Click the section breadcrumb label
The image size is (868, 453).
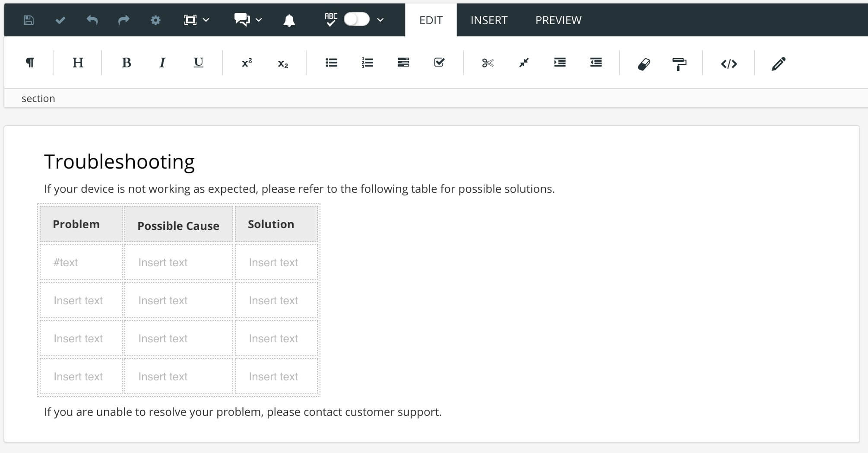tap(38, 98)
